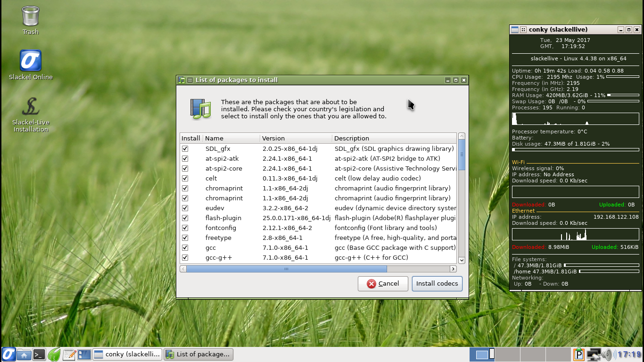Click the Install column header
Image resolution: width=644 pixels, height=362 pixels.
pos(191,138)
